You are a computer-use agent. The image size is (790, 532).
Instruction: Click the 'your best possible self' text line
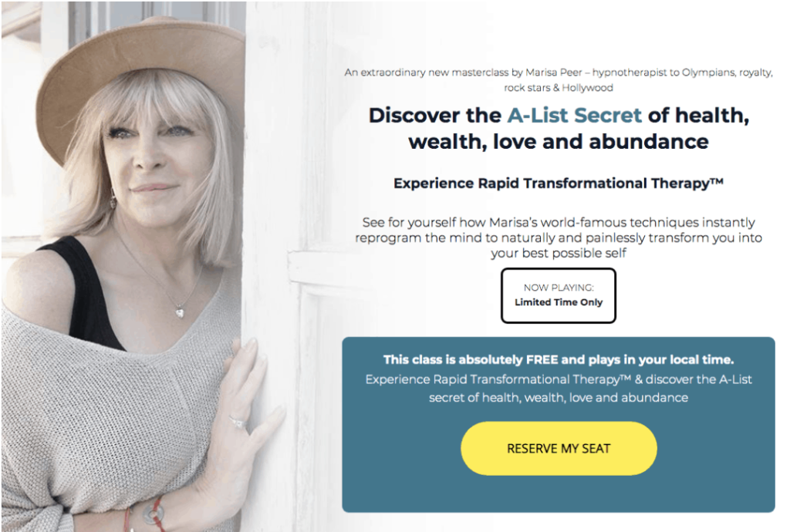[559, 253]
